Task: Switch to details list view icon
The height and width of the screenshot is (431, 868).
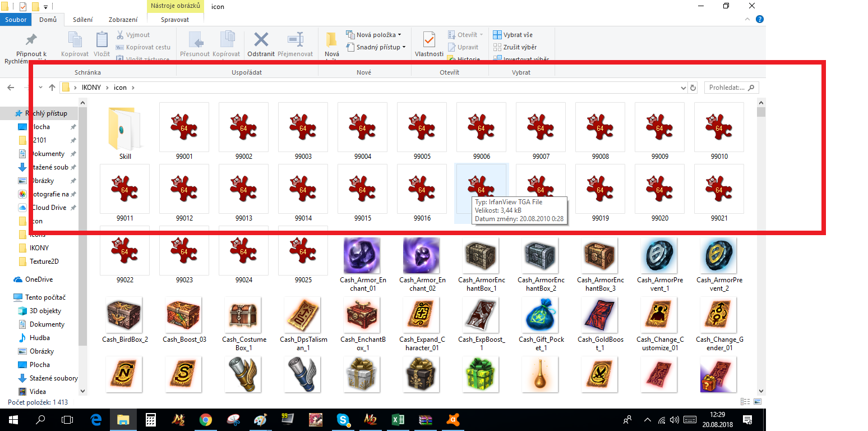Action: tap(745, 402)
